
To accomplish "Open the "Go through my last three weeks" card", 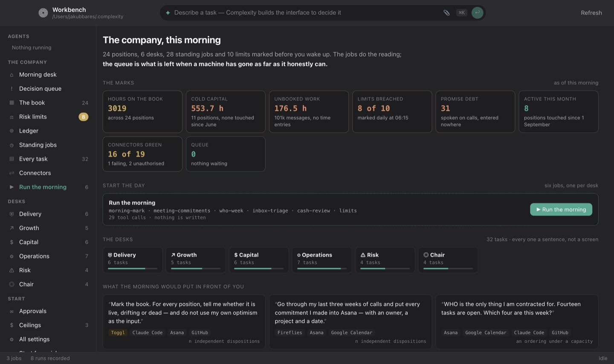I will 350,322.
